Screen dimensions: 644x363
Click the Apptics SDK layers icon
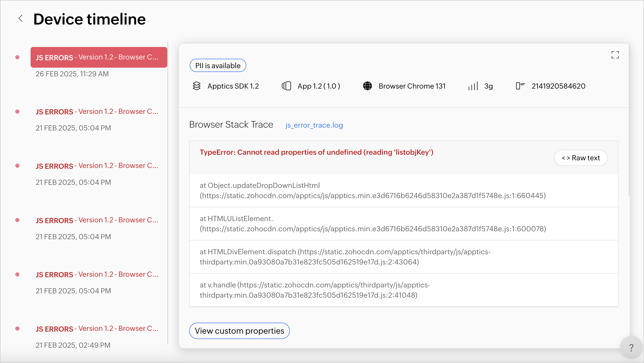tap(197, 86)
